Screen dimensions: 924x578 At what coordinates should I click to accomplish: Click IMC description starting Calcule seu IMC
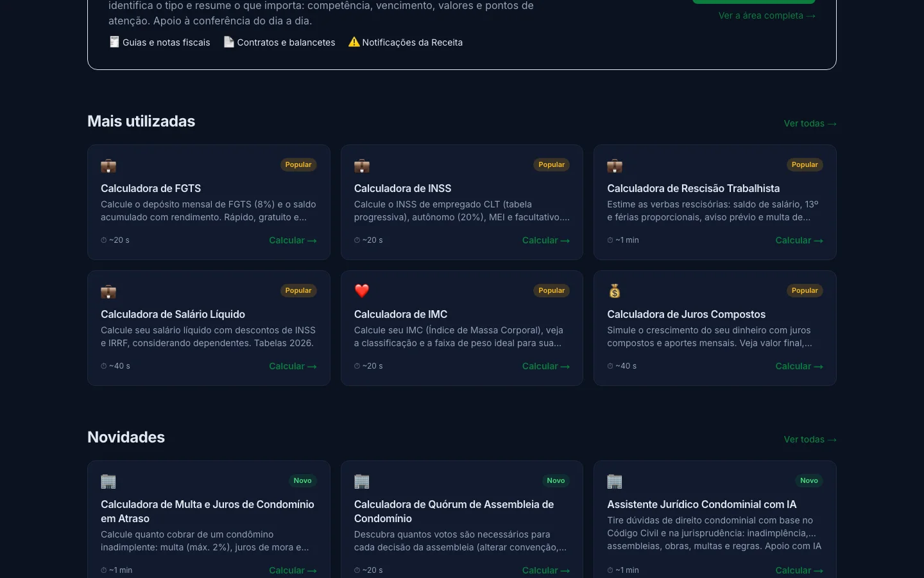(x=459, y=337)
